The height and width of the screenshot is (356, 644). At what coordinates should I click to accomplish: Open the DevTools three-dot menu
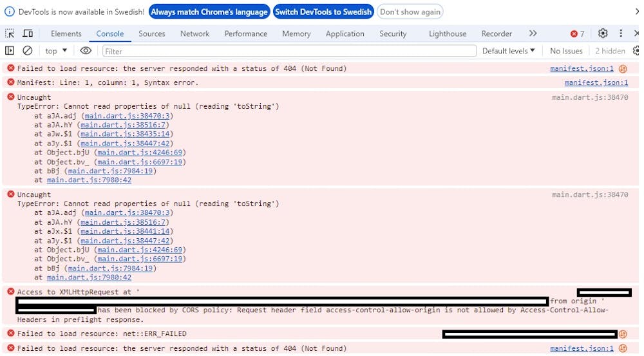[x=621, y=33]
